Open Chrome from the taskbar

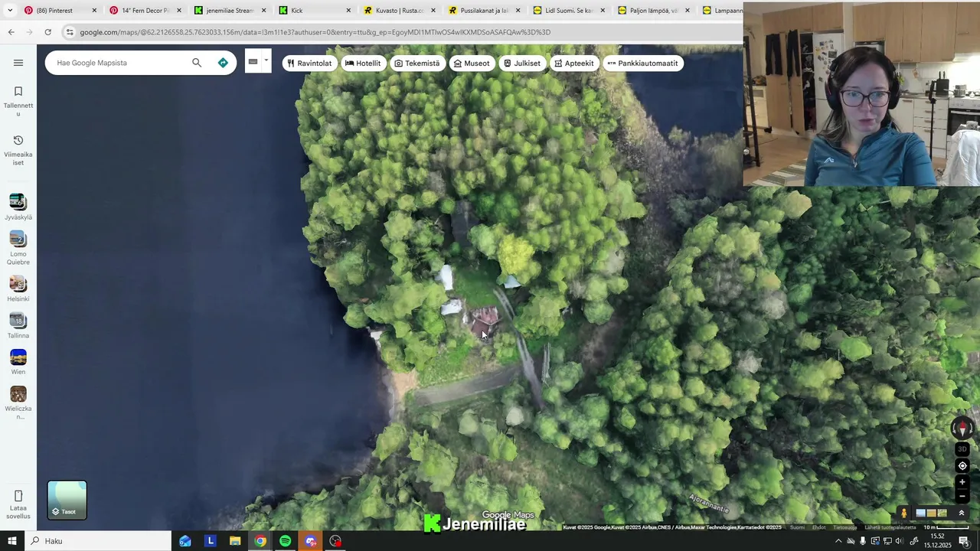pyautogui.click(x=260, y=541)
